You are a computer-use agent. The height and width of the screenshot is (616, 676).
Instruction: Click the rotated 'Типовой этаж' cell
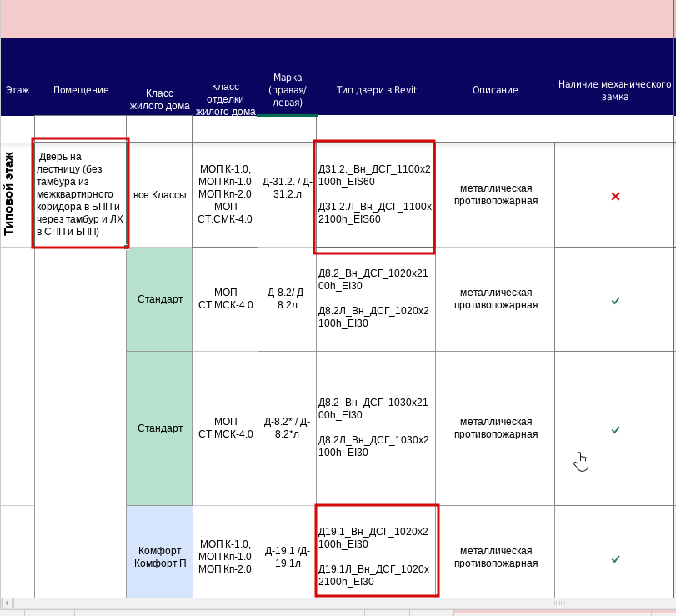[x=18, y=194]
